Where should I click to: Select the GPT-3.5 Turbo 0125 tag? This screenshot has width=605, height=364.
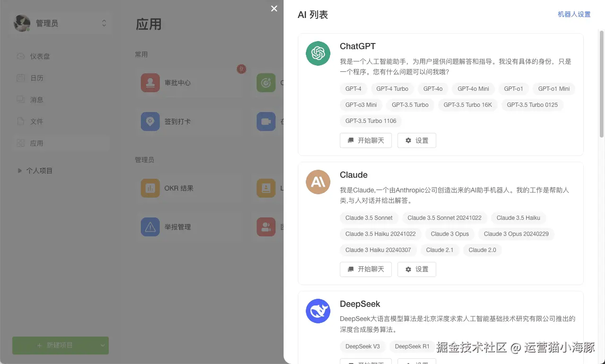tap(532, 105)
